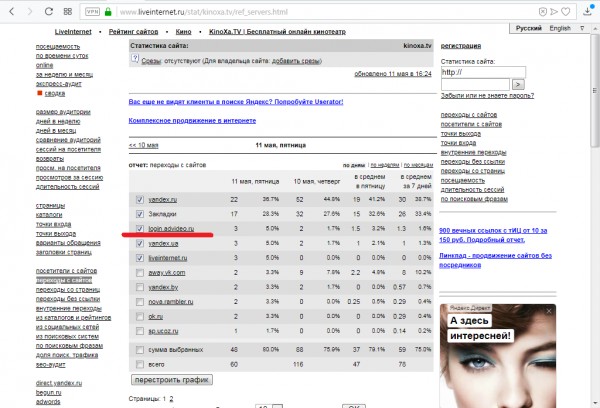Viewport: 600px width, 408px height.
Task: Open the Userator promotion link
Action: click(236, 102)
